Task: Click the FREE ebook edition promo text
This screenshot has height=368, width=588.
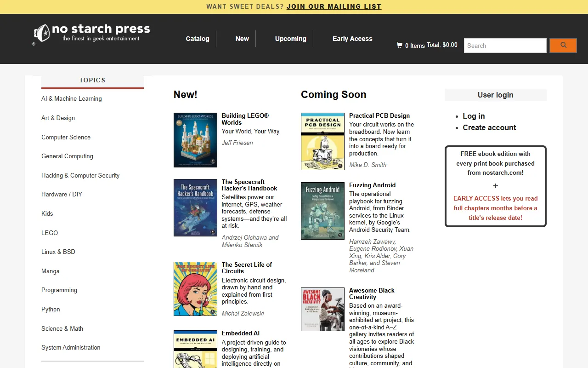Action: click(495, 163)
